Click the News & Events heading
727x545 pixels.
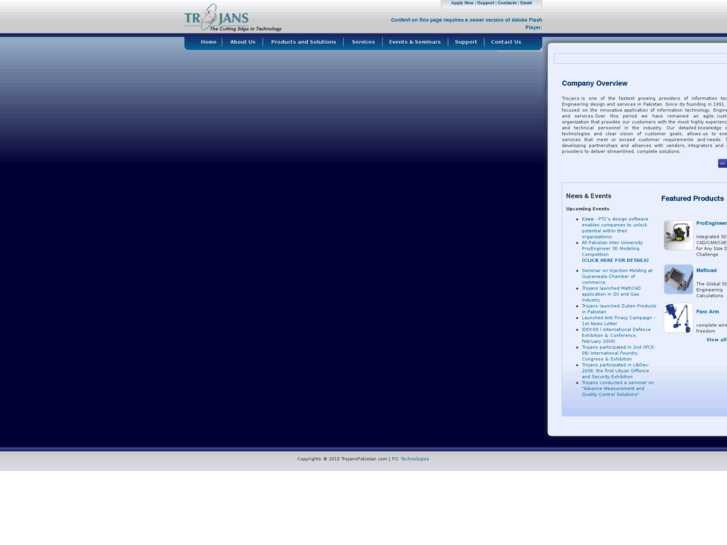tap(588, 196)
